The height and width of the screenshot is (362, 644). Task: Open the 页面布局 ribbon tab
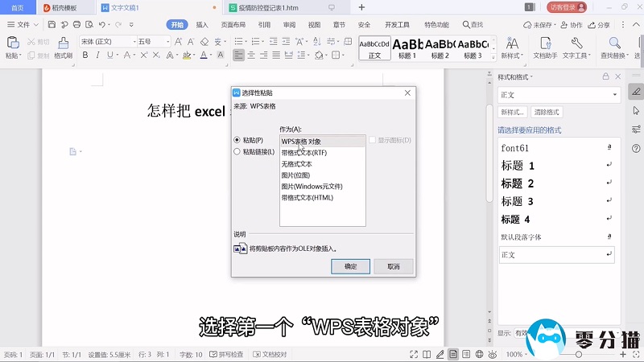tap(233, 25)
